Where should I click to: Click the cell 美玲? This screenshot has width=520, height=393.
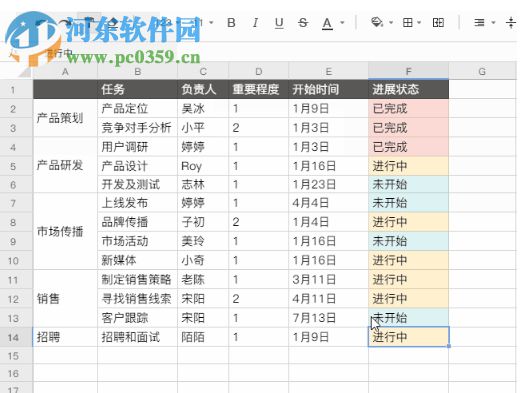pyautogui.click(x=203, y=241)
